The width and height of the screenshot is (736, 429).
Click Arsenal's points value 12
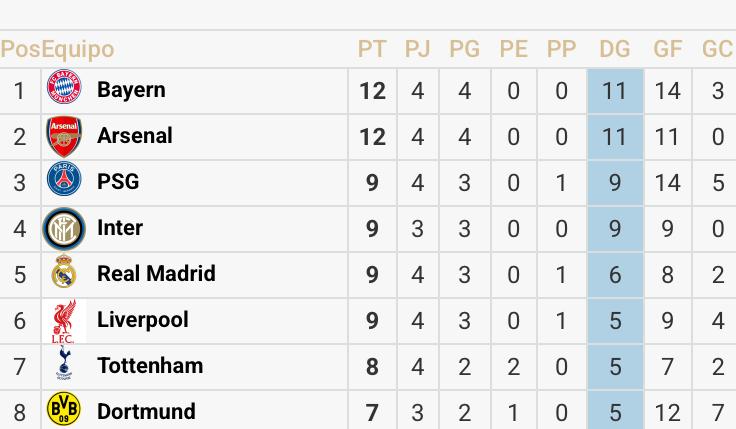click(372, 137)
